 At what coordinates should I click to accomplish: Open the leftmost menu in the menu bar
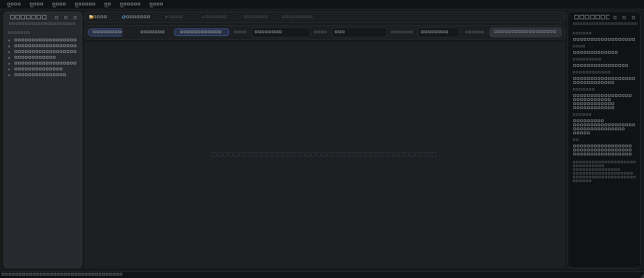pyautogui.click(x=14, y=4)
